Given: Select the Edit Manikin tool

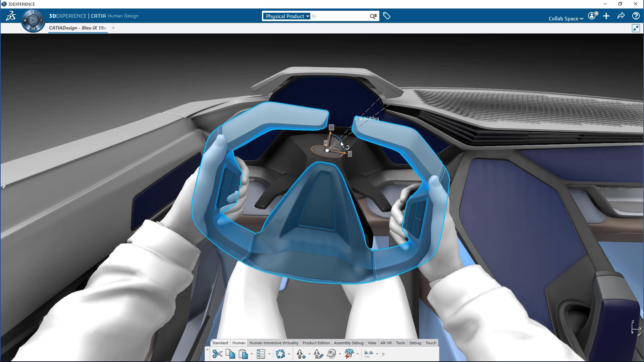Looking at the screenshot, I should (318, 354).
